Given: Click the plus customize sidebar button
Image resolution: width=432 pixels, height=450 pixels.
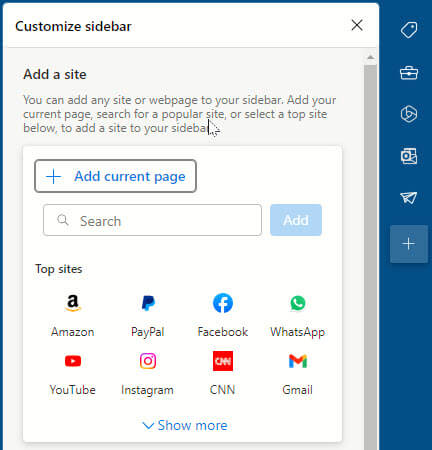Looking at the screenshot, I should pos(409,244).
